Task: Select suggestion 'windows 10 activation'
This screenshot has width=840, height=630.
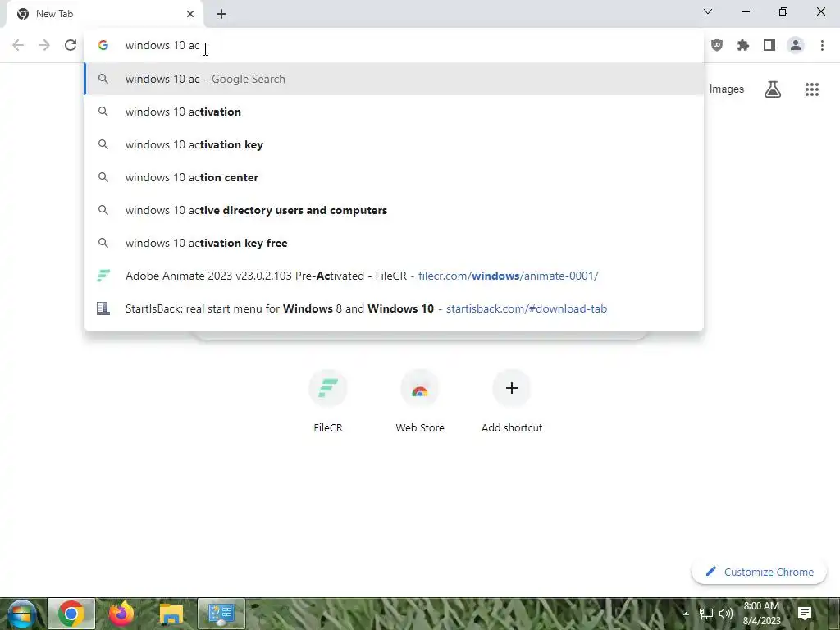Action: tap(394, 112)
